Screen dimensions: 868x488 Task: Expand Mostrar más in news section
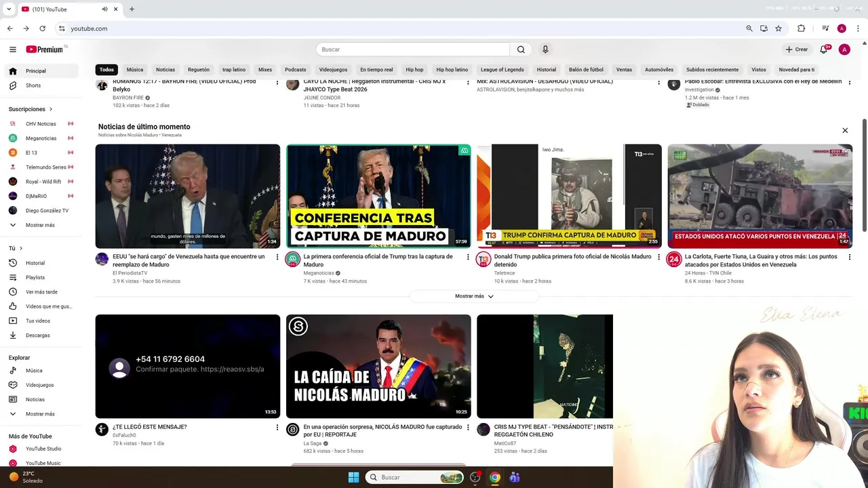tap(474, 296)
